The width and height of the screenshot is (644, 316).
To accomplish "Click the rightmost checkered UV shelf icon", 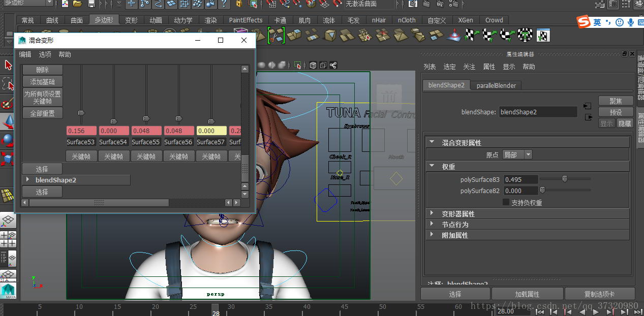I will pyautogui.click(x=543, y=35).
